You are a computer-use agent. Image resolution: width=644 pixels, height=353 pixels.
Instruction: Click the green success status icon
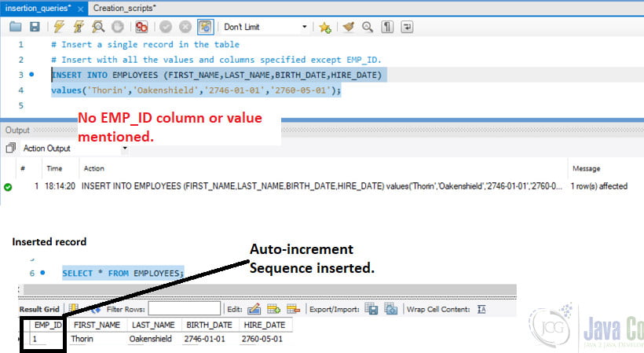8,187
